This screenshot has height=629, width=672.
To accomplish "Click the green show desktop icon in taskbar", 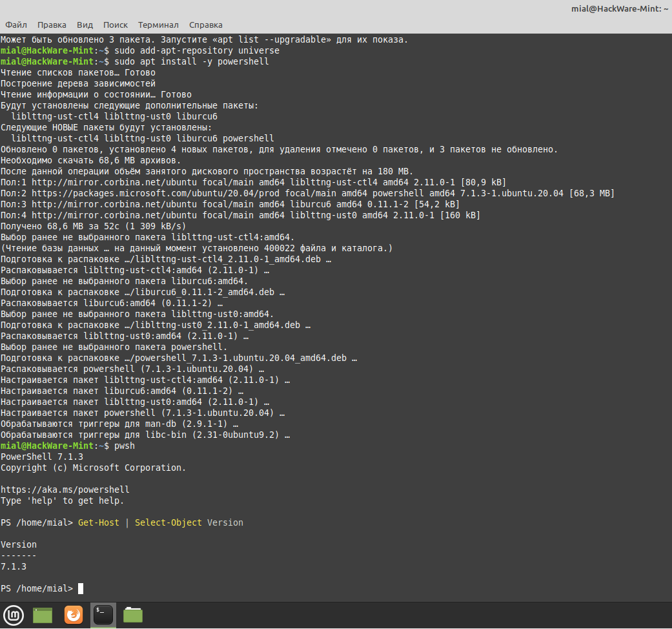I will click(43, 615).
